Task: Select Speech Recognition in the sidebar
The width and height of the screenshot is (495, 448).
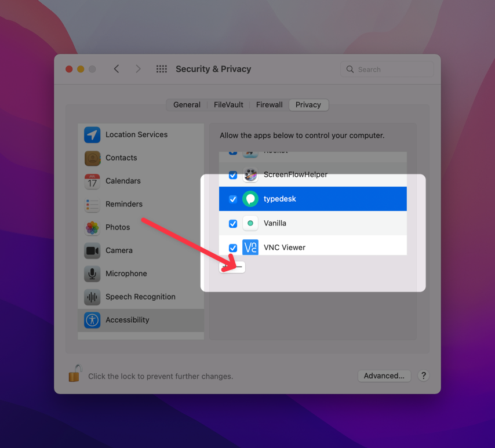Action: pos(93,297)
